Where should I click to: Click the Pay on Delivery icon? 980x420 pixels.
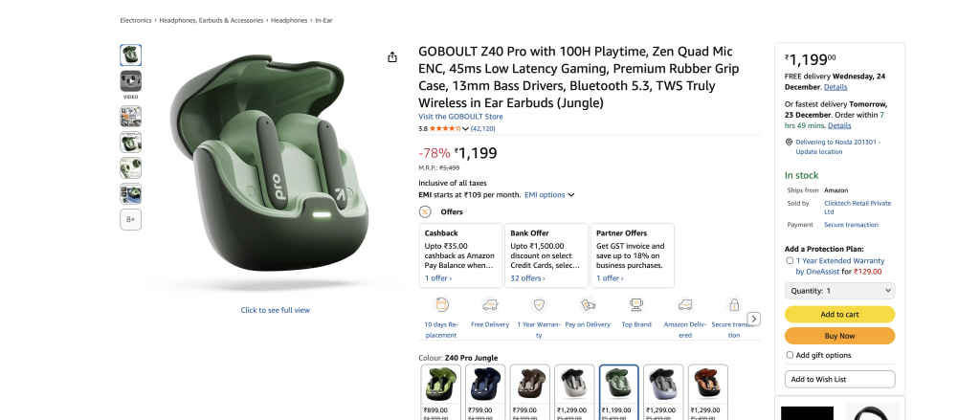pyautogui.click(x=589, y=305)
